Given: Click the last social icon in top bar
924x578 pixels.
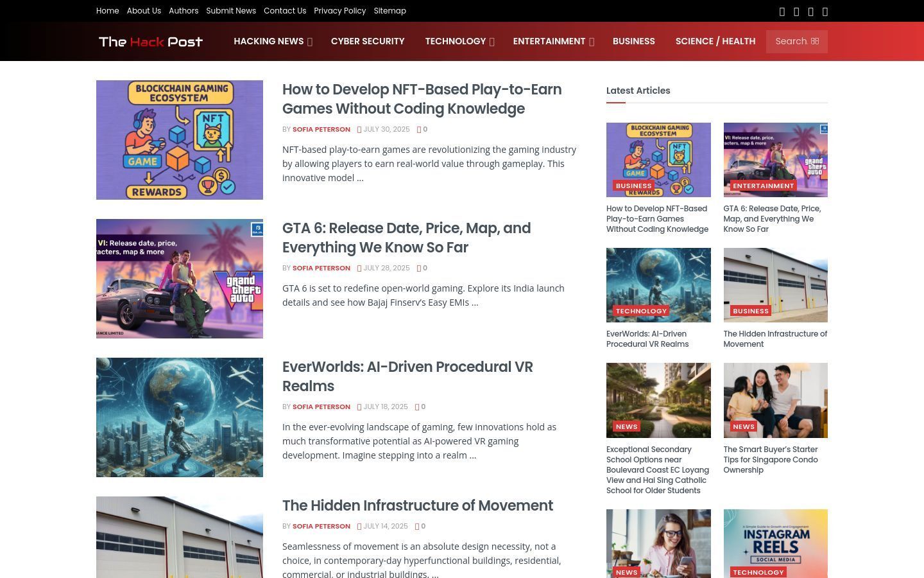Looking at the screenshot, I should 825,12.
